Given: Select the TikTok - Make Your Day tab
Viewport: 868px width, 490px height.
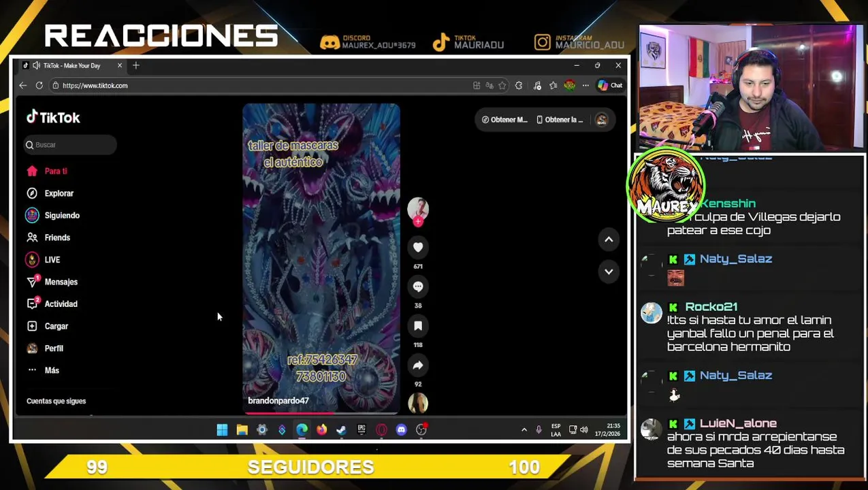Looking at the screenshot, I should click(70, 65).
